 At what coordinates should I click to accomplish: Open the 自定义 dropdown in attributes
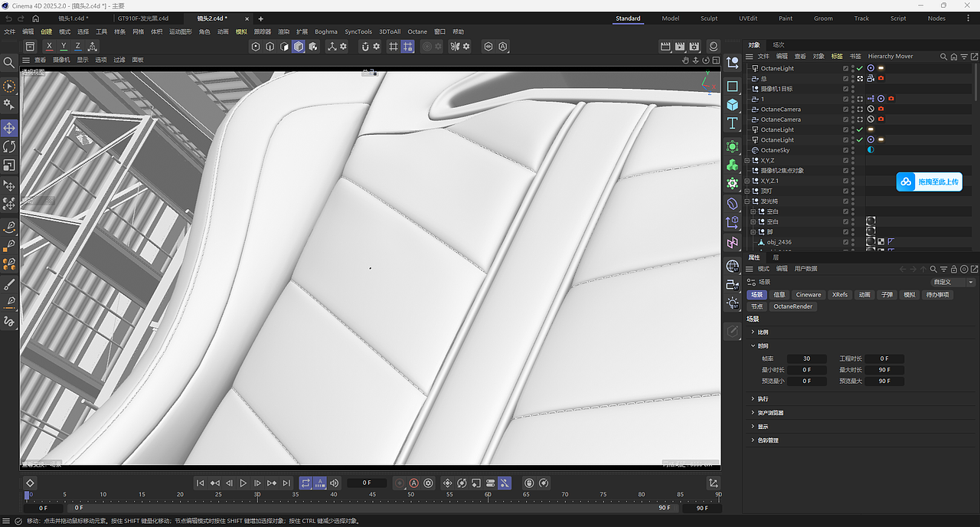(953, 282)
